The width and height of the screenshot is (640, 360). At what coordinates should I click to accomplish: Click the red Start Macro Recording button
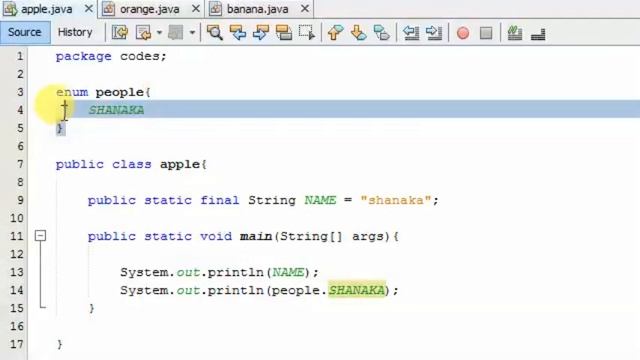coord(463,33)
